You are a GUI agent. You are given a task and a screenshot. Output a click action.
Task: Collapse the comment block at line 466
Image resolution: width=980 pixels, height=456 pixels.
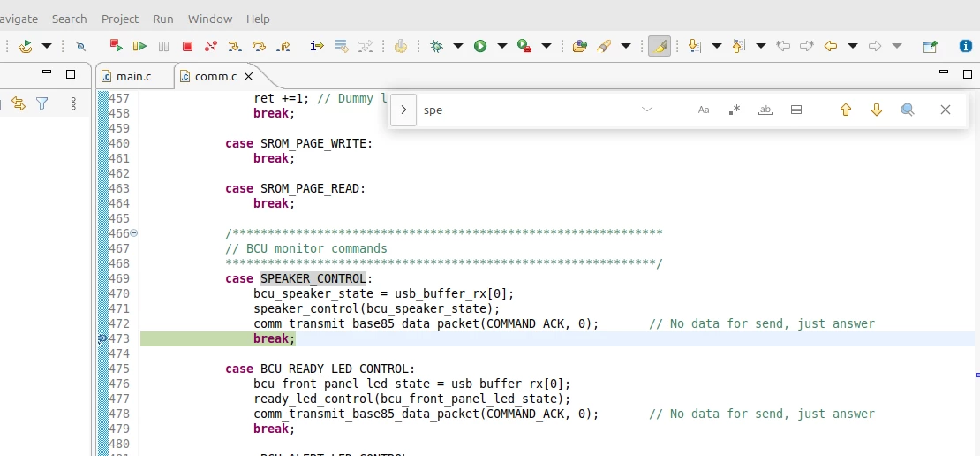click(x=133, y=233)
